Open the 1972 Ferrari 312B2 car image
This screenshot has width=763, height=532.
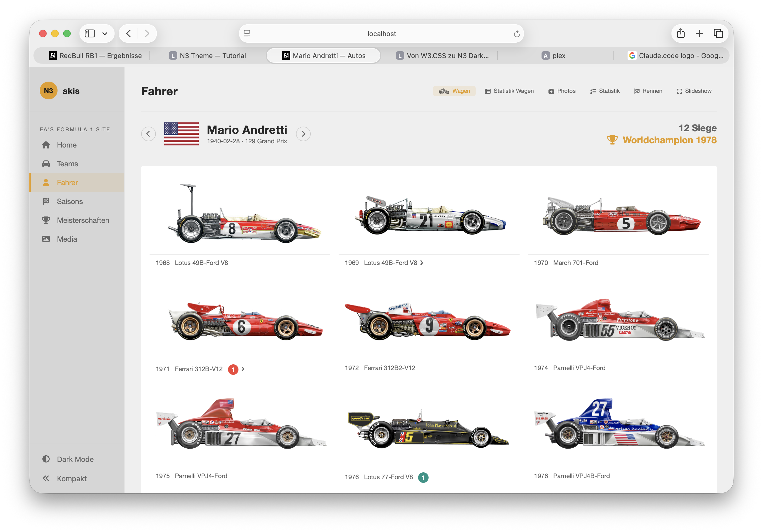point(427,321)
